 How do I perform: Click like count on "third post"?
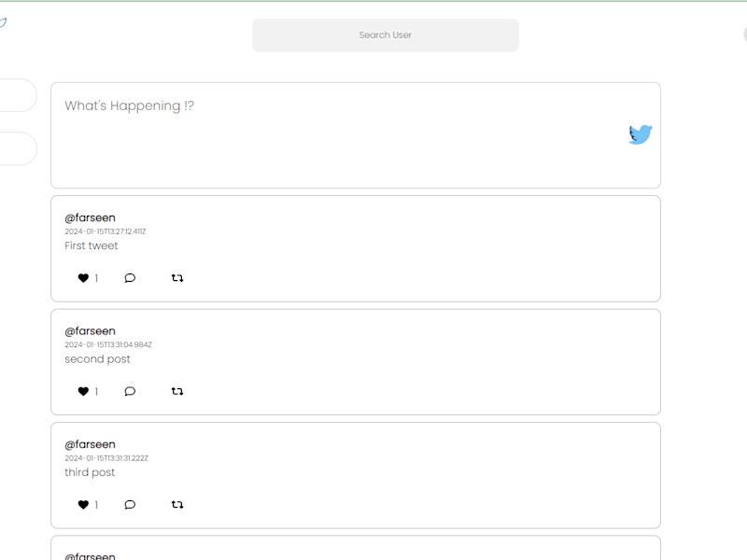(96, 505)
